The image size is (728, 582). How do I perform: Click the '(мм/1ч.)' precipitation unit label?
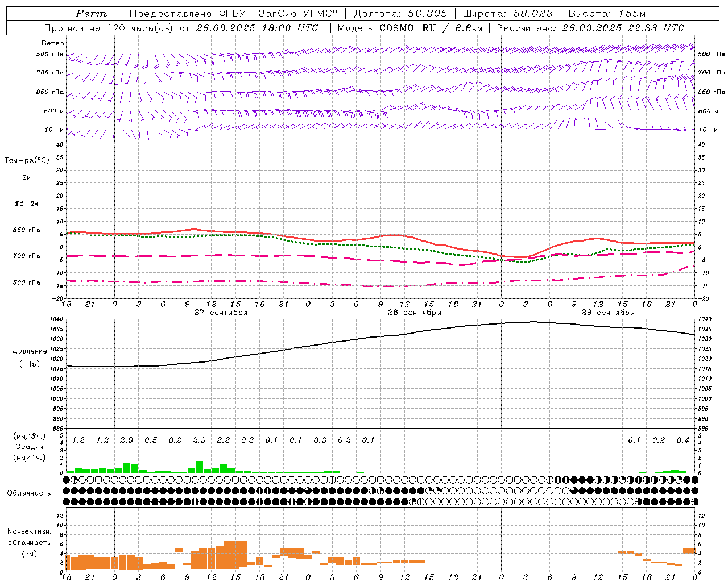(x=30, y=457)
